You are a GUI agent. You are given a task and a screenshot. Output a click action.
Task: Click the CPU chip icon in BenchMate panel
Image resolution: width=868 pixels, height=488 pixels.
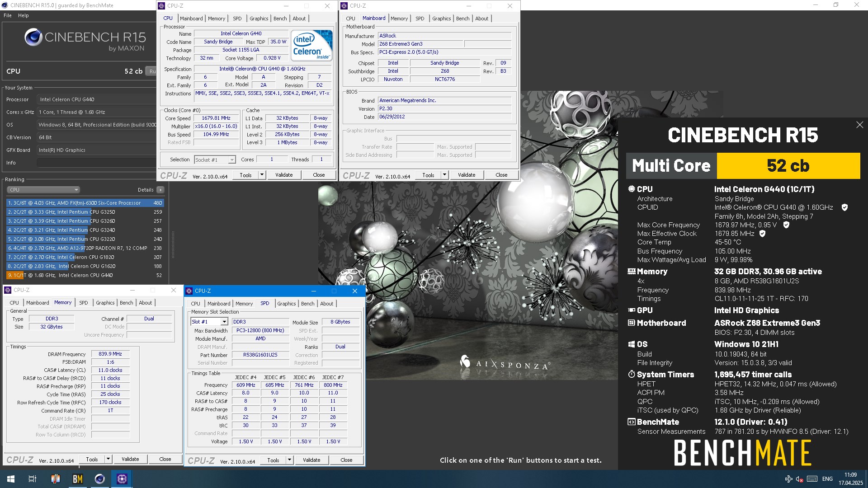tap(632, 189)
